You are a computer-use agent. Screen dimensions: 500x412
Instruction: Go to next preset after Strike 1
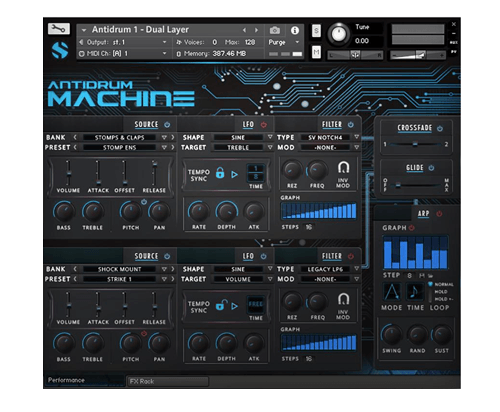tap(173, 279)
